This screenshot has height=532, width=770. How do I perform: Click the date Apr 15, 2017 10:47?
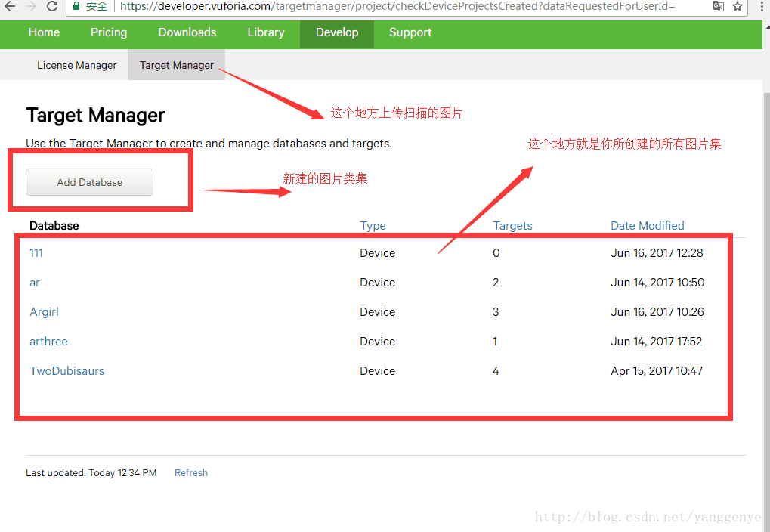point(657,371)
